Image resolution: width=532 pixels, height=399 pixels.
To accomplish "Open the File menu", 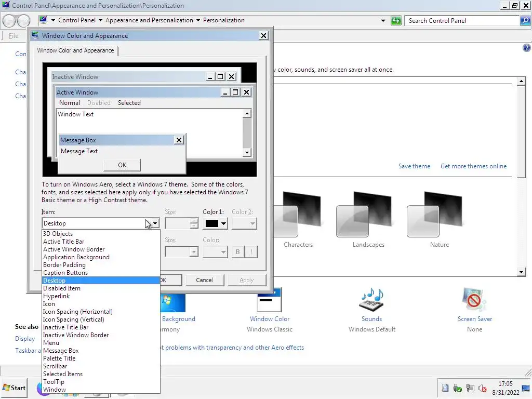I will [x=13, y=36].
